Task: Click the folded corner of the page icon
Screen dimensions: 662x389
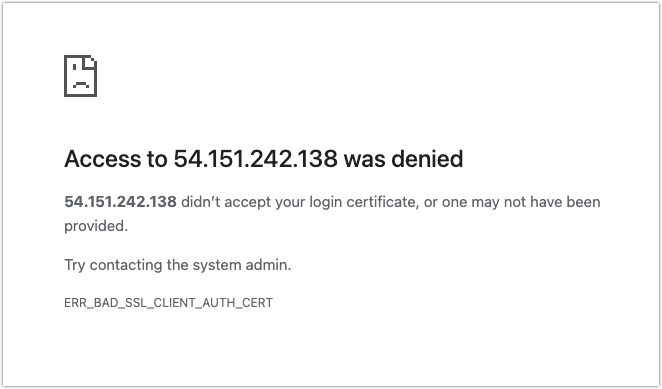Action: point(90,62)
